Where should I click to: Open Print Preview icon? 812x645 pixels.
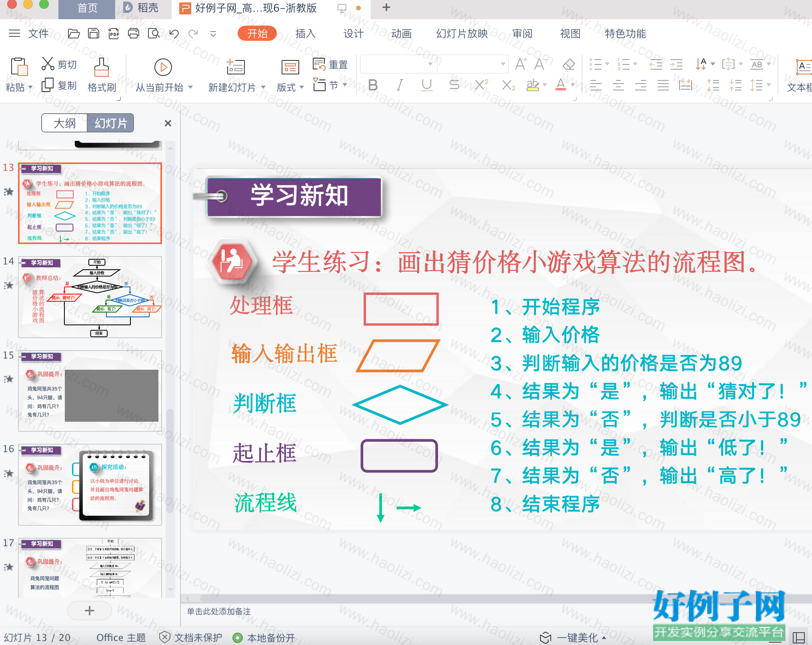(154, 34)
